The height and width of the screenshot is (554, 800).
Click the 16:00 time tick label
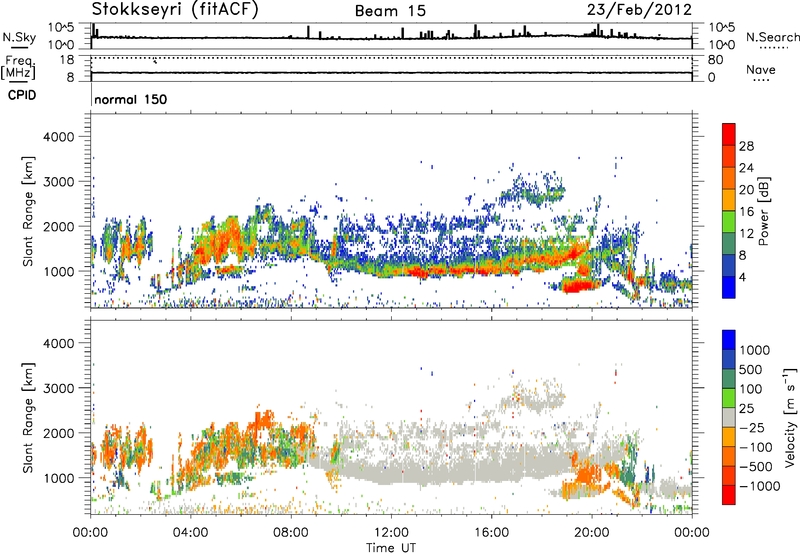491,533
